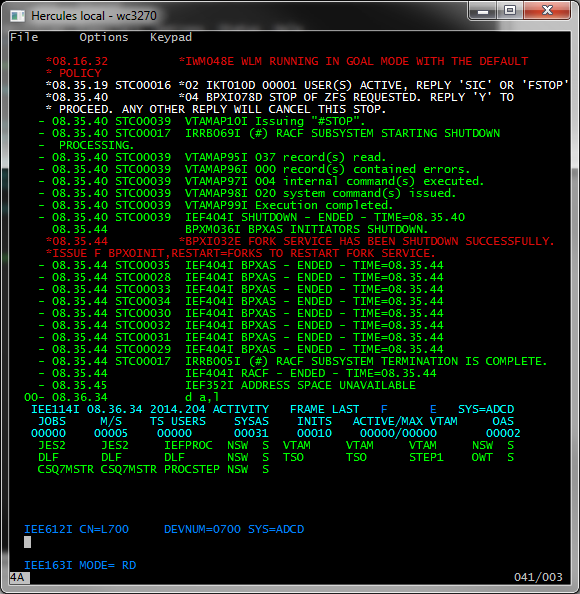Click the IWM048E WLM goal mode message
Image resolution: width=580 pixels, height=594 pixels.
tap(287, 67)
